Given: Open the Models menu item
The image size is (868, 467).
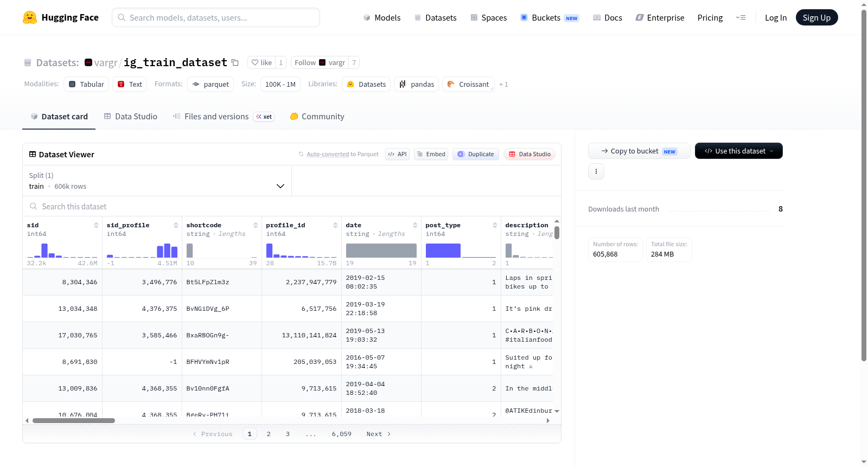Looking at the screenshot, I should 382,17.
